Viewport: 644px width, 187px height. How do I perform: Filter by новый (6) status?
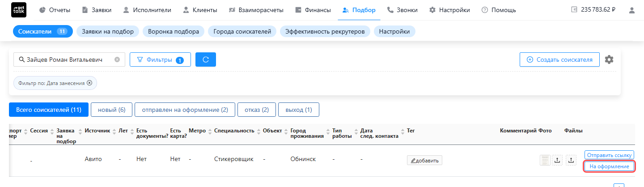pos(112,110)
